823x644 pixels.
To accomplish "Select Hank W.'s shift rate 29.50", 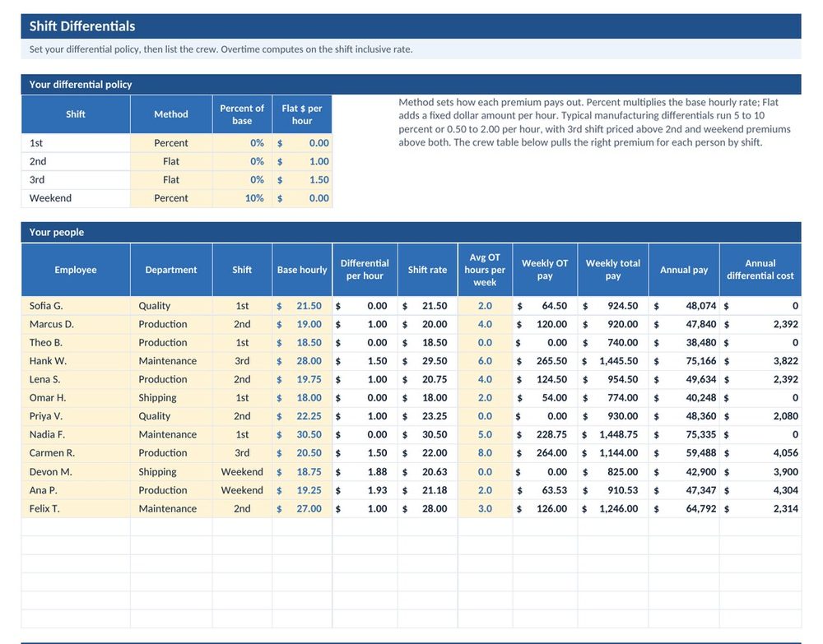I will [427, 361].
